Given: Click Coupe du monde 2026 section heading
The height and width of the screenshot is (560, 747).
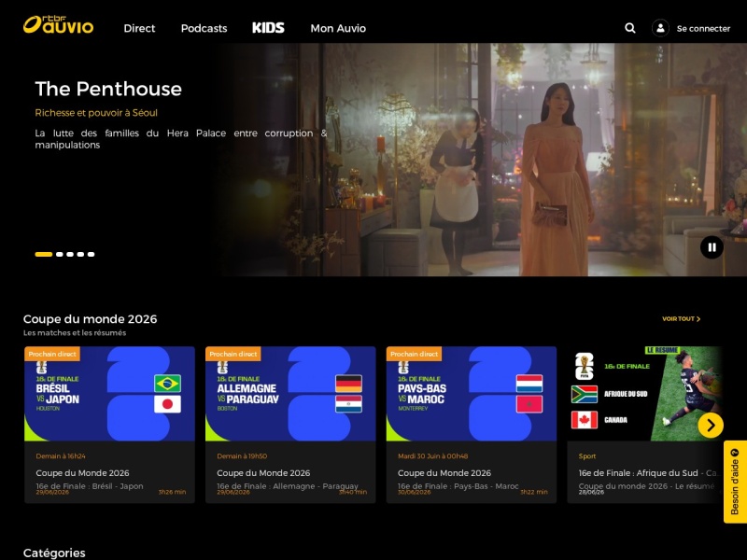Looking at the screenshot, I should (x=90, y=319).
